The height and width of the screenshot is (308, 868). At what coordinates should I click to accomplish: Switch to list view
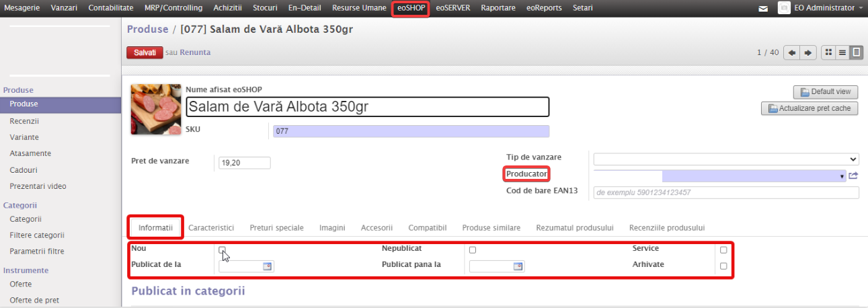click(x=842, y=52)
